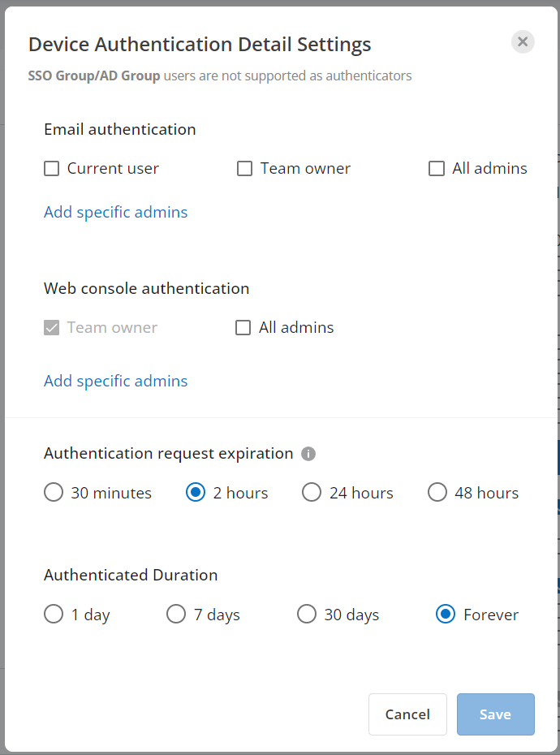
Task: Enable All admins for web console authentication
Action: pos(243,327)
